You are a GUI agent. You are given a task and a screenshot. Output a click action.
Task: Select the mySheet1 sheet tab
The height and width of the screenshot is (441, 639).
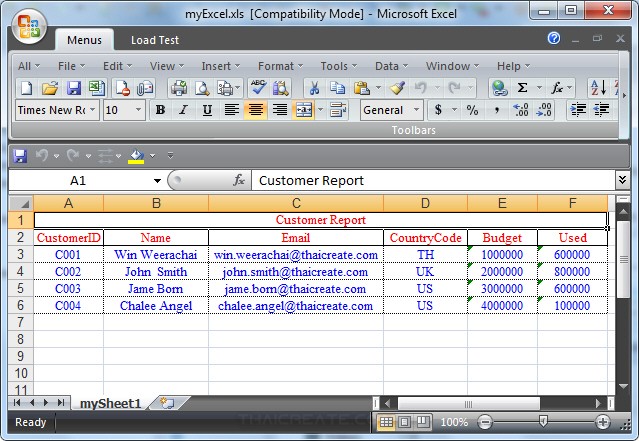[110, 403]
